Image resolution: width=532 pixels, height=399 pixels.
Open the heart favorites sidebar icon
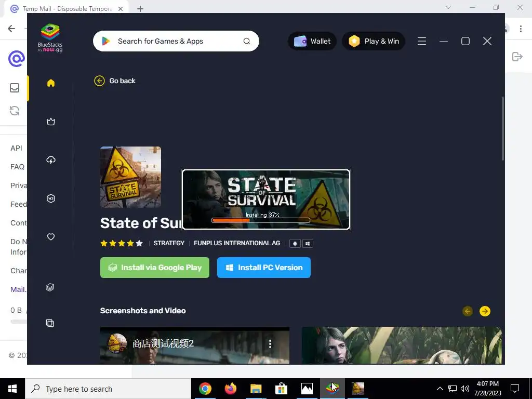(x=51, y=237)
